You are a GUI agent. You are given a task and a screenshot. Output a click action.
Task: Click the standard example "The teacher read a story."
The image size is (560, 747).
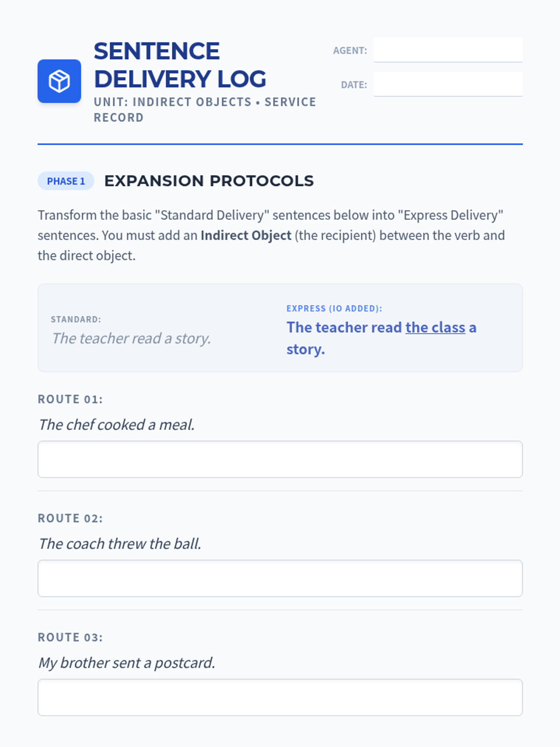point(131,338)
